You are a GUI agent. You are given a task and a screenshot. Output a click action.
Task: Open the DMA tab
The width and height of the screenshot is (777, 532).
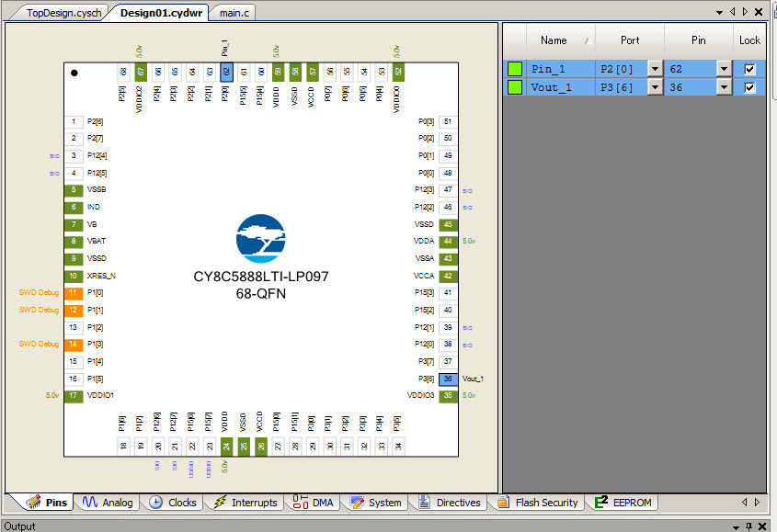[x=314, y=503]
